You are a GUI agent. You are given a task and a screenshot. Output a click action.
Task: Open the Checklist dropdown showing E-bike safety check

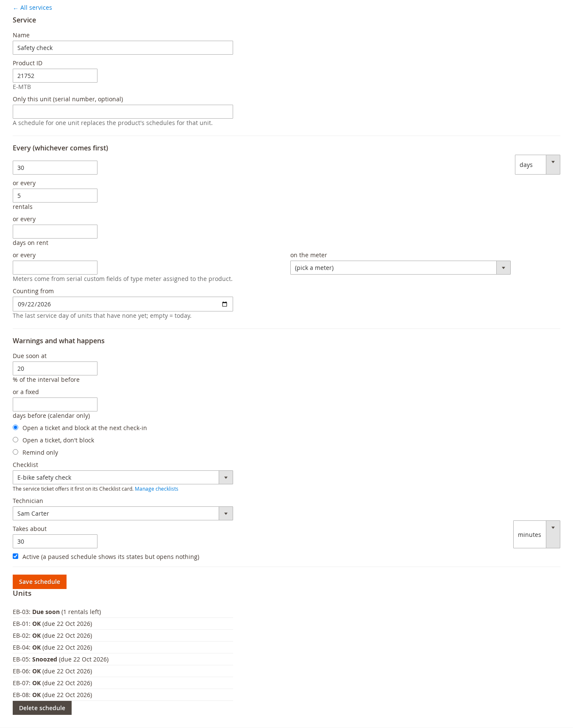123,478
